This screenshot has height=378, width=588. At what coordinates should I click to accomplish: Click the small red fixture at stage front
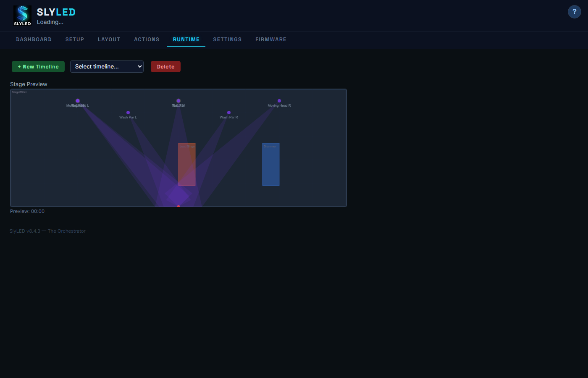178,206
